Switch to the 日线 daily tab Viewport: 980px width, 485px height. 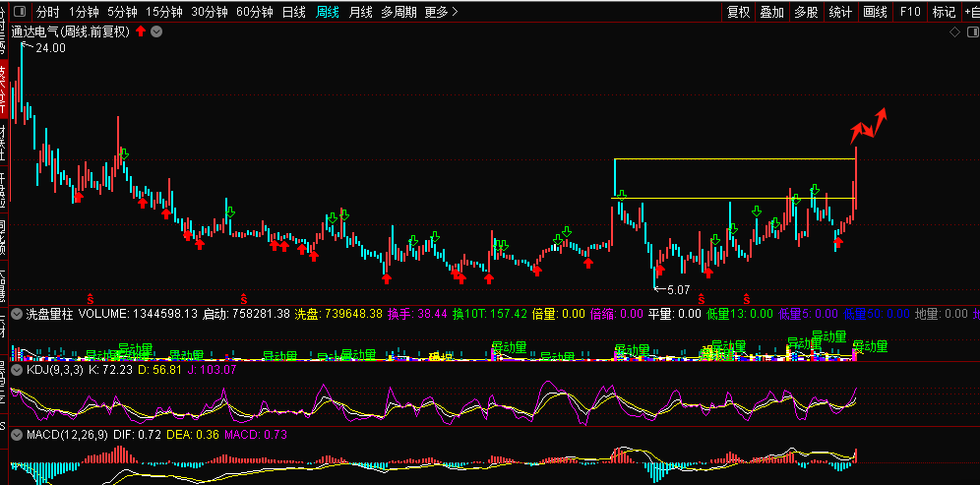tap(294, 12)
